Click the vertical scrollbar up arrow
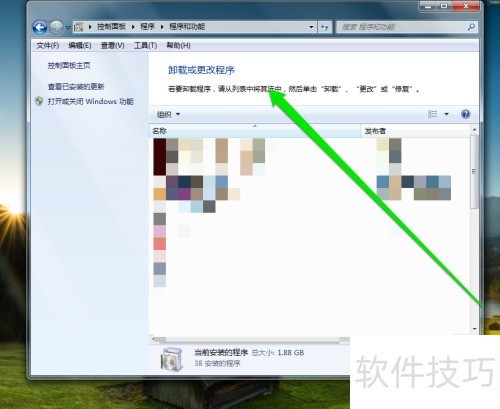The height and width of the screenshot is (409, 500). [x=475, y=129]
